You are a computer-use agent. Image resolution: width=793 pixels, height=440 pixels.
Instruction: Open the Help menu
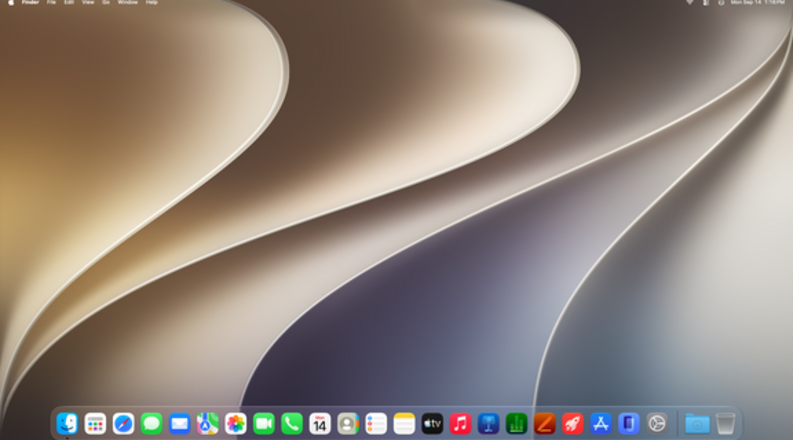pyautogui.click(x=151, y=3)
